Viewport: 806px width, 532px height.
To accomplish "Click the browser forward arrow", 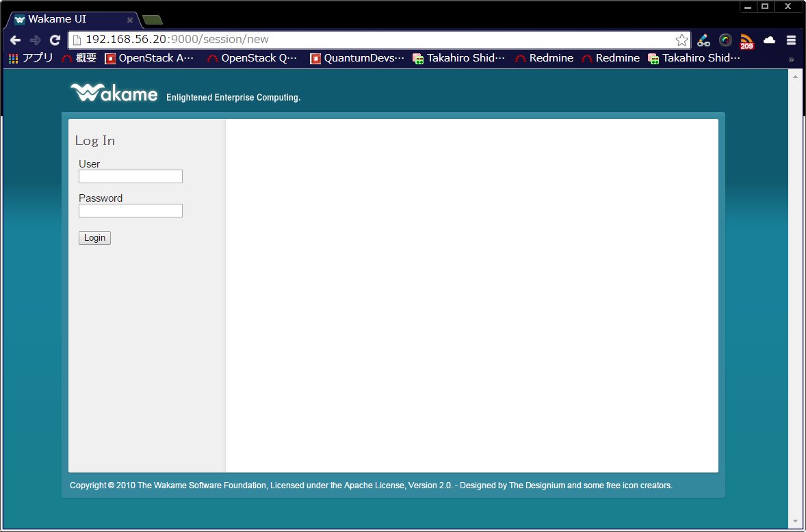I will [35, 40].
